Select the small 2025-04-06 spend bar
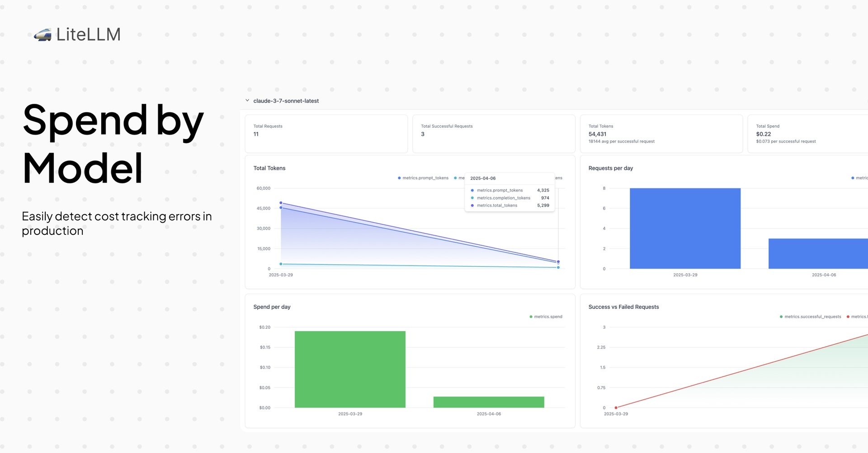The image size is (868, 453). point(489,402)
